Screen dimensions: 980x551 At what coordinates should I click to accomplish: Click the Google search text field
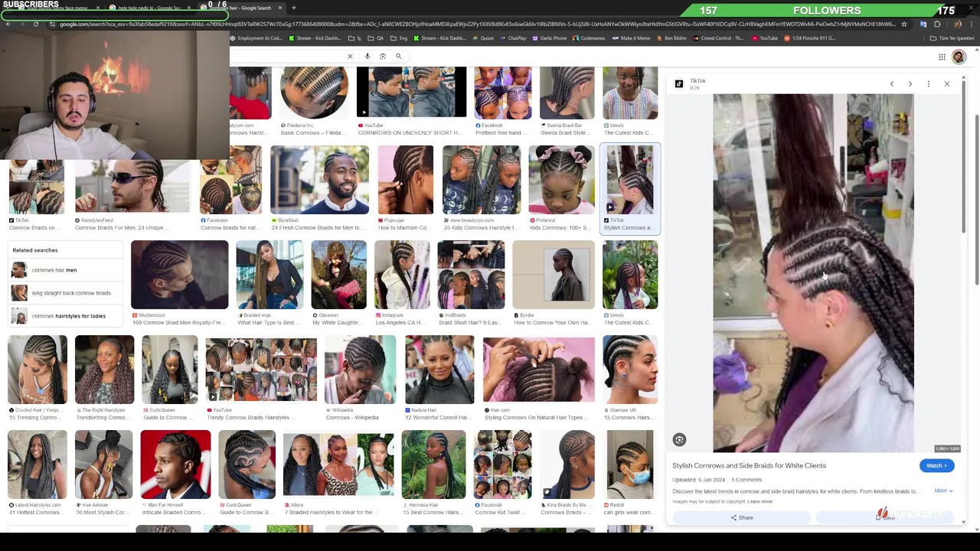pos(287,56)
